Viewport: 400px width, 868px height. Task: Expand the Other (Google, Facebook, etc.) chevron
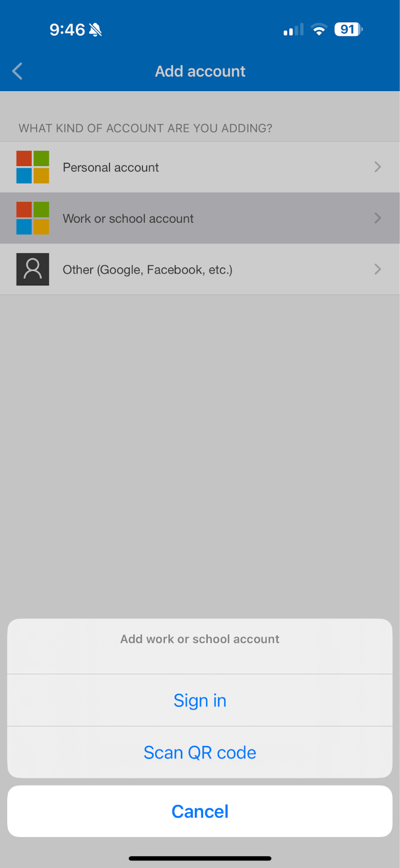click(378, 269)
